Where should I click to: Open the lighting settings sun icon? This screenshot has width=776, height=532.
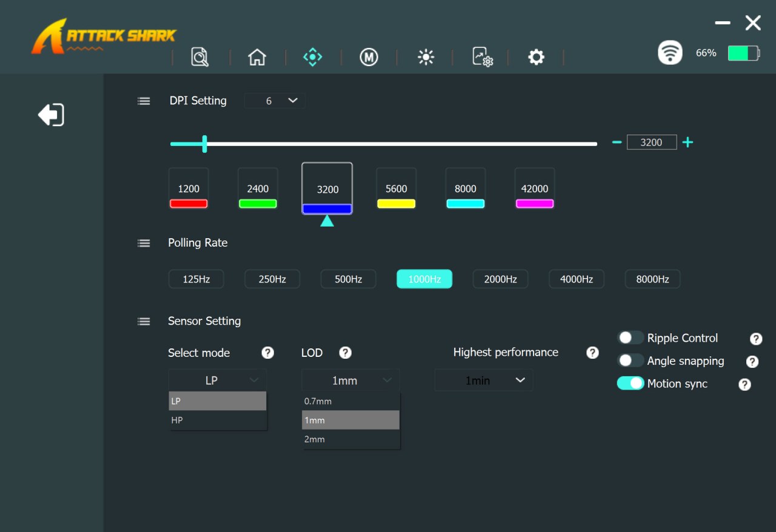click(x=426, y=57)
